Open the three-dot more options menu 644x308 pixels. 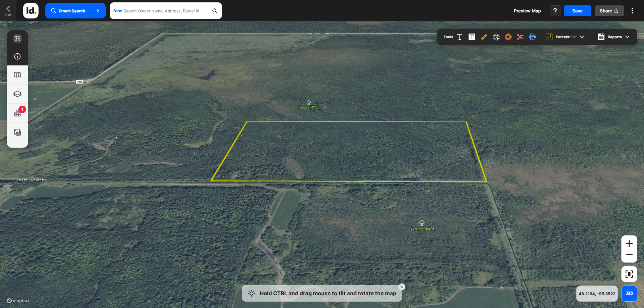[632, 11]
